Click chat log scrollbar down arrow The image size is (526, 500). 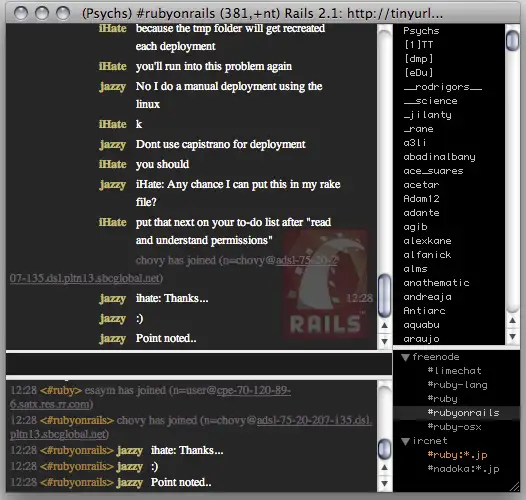(384, 341)
